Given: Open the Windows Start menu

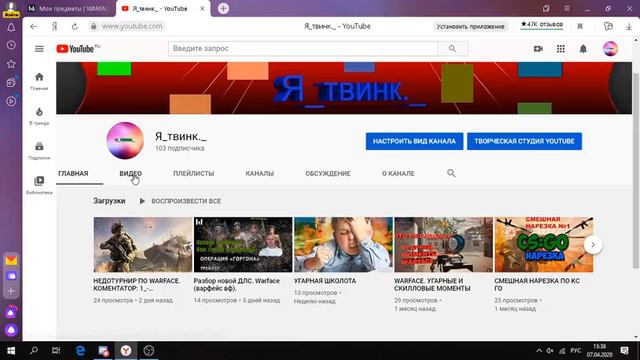Looking at the screenshot, I should 11,351.
